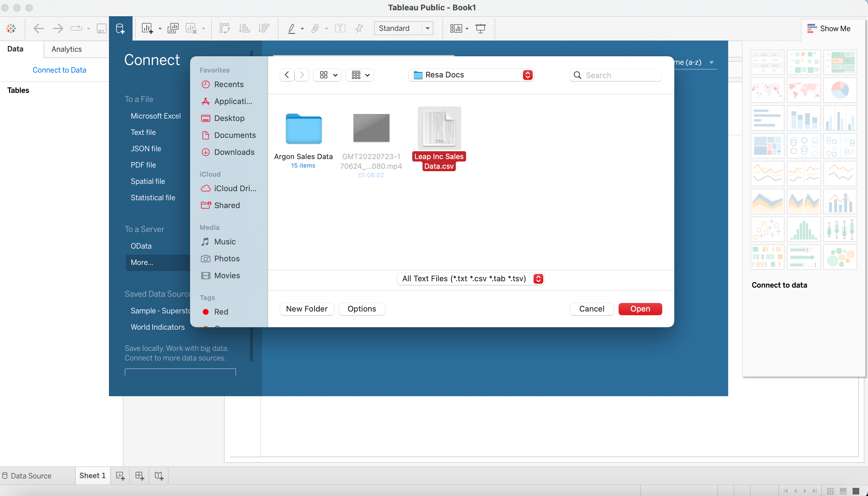Viewport: 868px width, 496px height.
Task: Select the pie chart in Show Me
Action: [x=840, y=90]
